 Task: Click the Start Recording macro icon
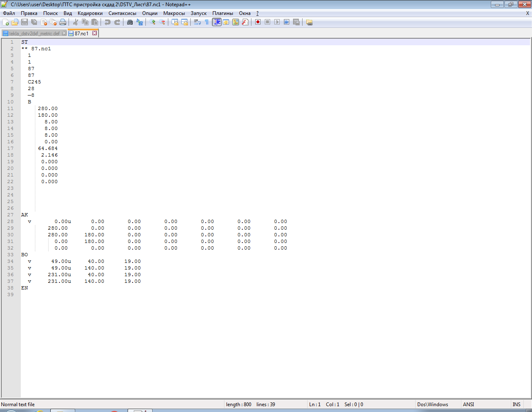click(x=258, y=22)
